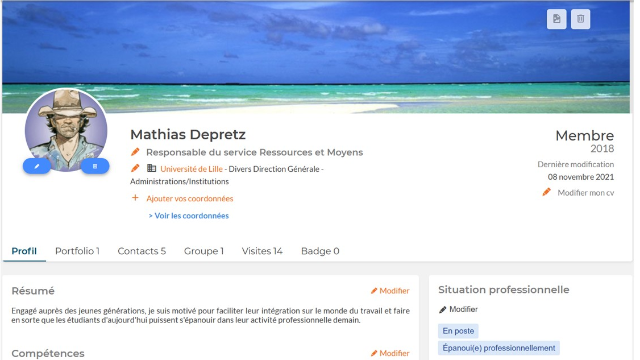Select the Profil tab
The height and width of the screenshot is (360, 640).
click(24, 251)
